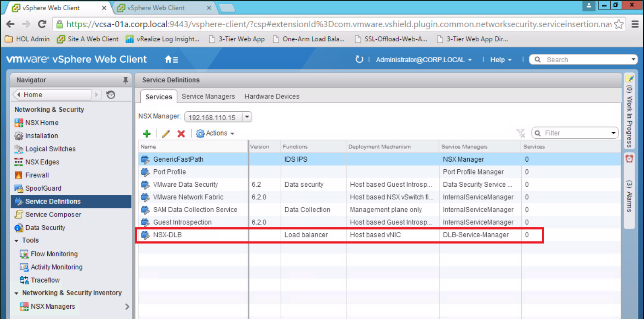Click the green plus add service icon

(147, 133)
